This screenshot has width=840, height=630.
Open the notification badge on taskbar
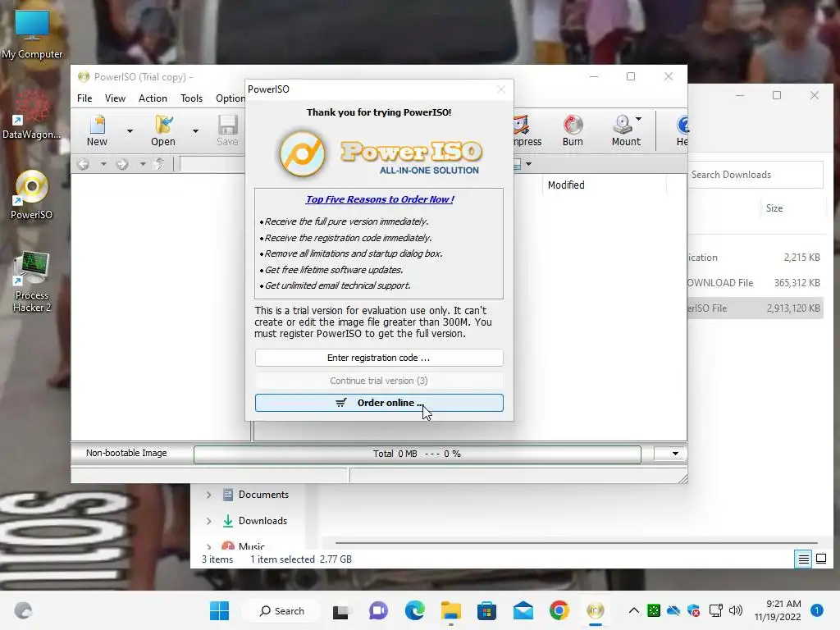[x=816, y=610]
